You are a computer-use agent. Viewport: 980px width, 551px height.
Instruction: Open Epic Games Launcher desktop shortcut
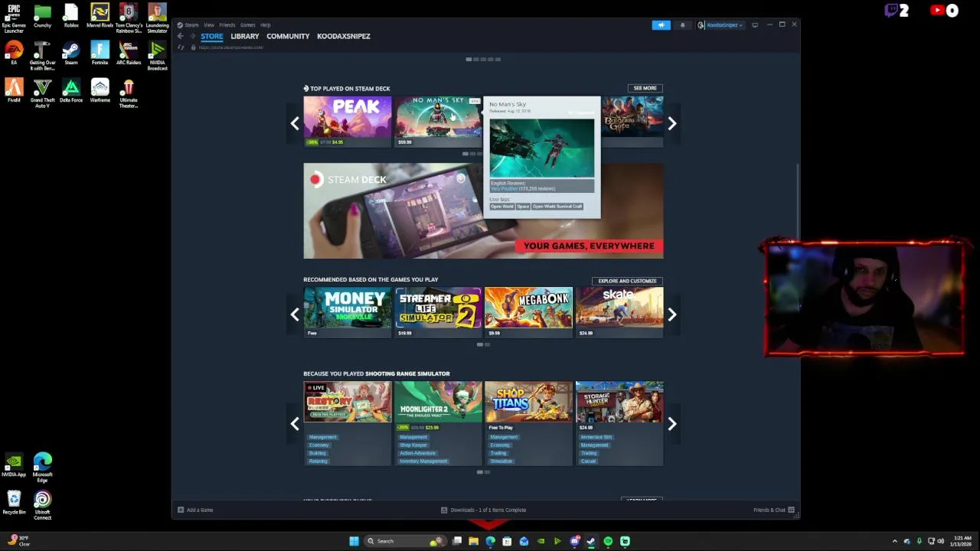click(14, 18)
